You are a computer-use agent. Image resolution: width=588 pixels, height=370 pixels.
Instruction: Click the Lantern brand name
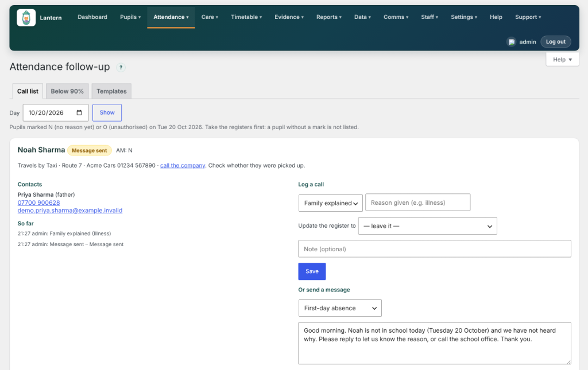51,18
